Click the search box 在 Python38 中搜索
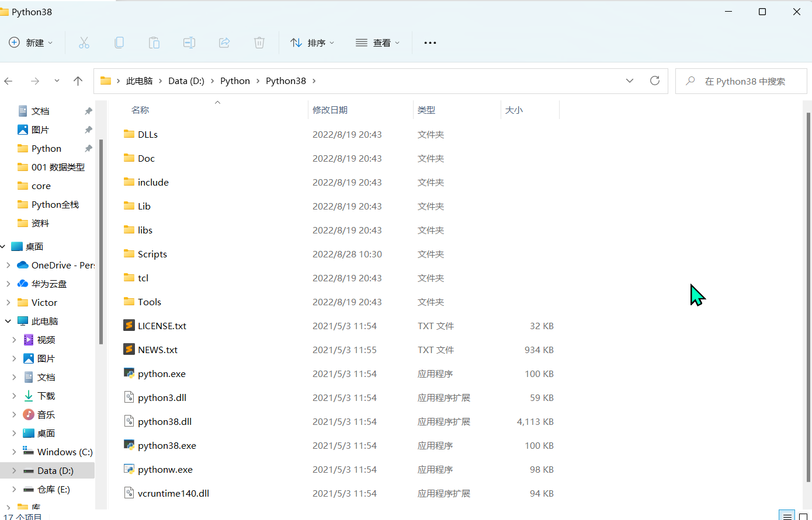The width and height of the screenshot is (812, 520). (x=741, y=81)
